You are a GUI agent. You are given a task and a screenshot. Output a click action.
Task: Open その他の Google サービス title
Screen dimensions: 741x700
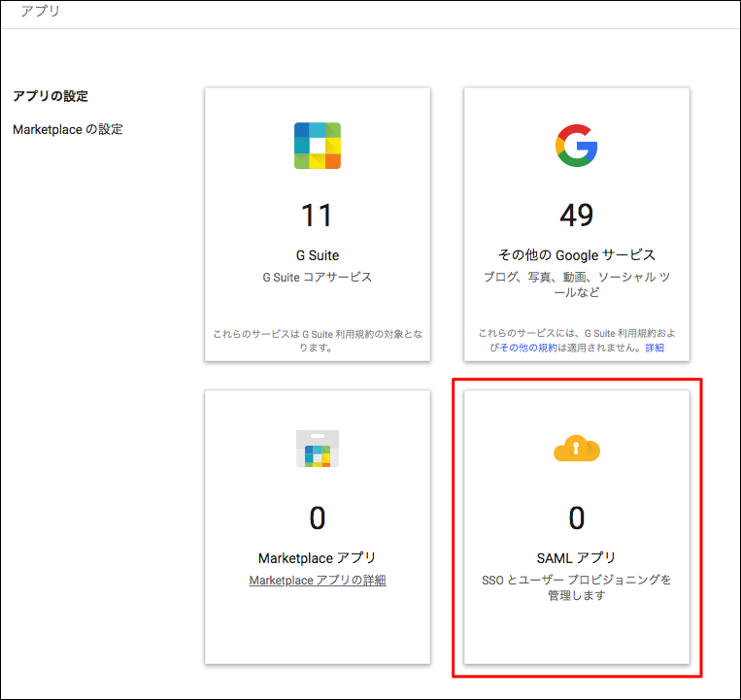coord(576,255)
